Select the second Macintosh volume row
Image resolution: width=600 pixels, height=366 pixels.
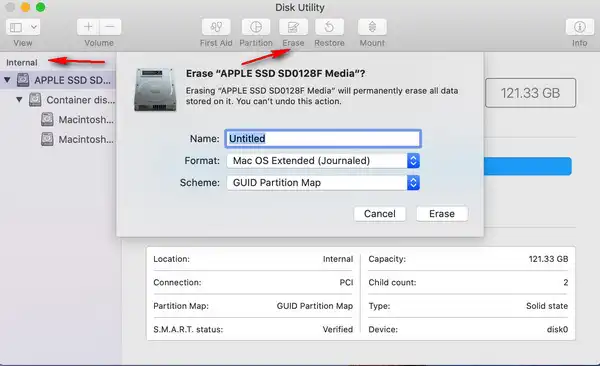(58, 139)
